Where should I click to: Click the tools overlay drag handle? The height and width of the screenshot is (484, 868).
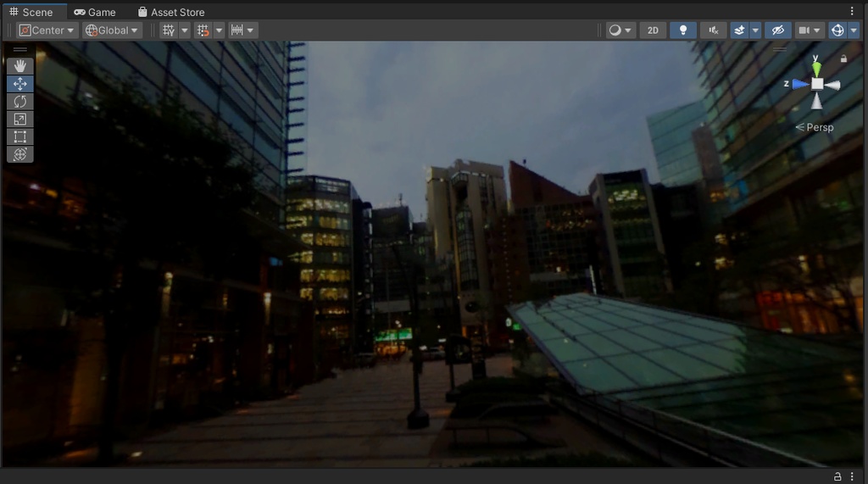(x=20, y=49)
